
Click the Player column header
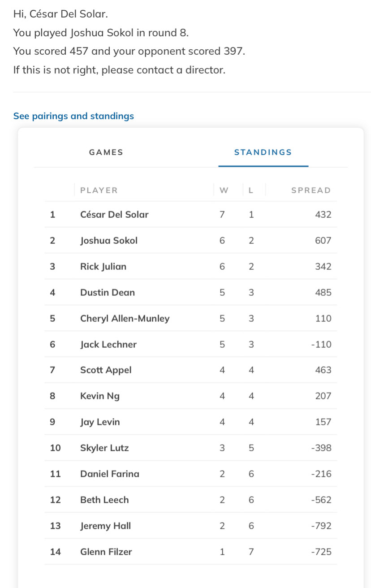[99, 190]
